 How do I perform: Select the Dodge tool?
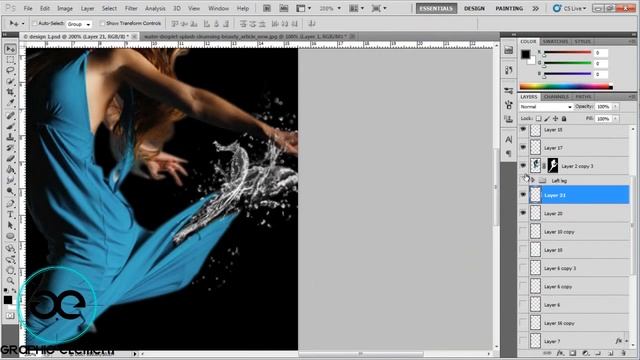[x=10, y=191]
